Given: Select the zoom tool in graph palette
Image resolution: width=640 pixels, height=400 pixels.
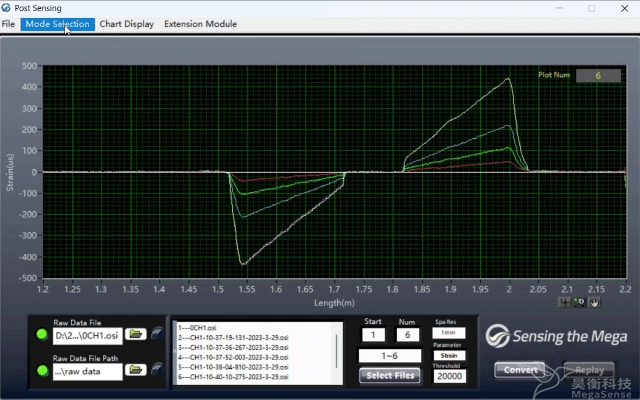Looking at the screenshot, I should click(579, 300).
